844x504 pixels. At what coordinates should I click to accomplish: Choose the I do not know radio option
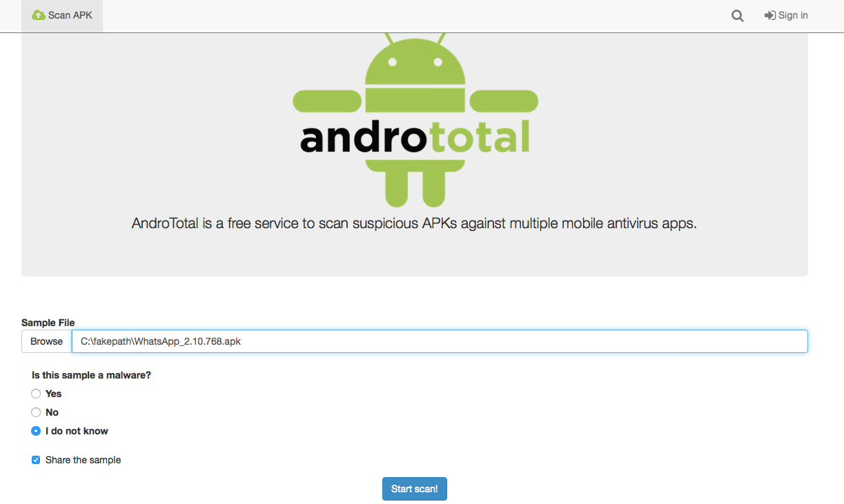pos(36,431)
